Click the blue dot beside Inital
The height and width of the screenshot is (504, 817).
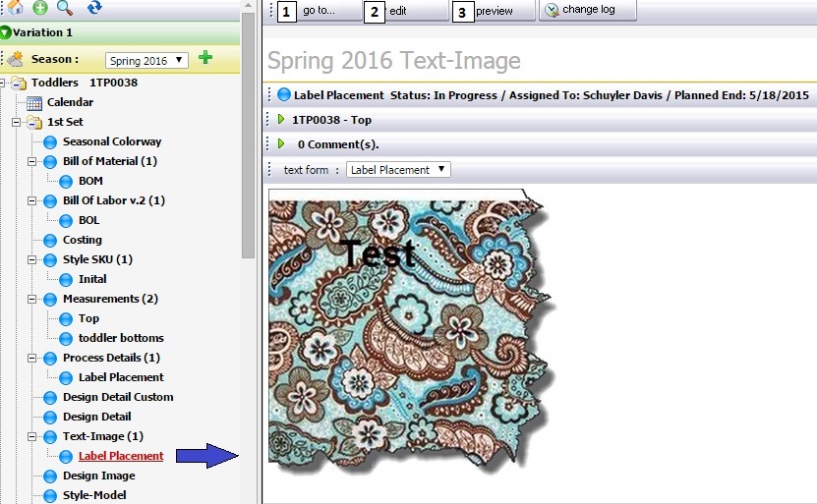pos(66,280)
